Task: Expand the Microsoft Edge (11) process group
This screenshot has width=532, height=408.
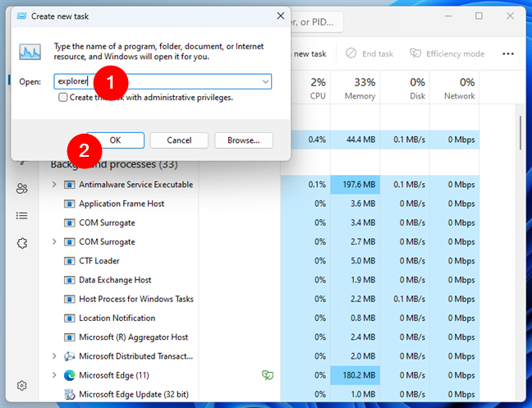Action: pos(54,375)
